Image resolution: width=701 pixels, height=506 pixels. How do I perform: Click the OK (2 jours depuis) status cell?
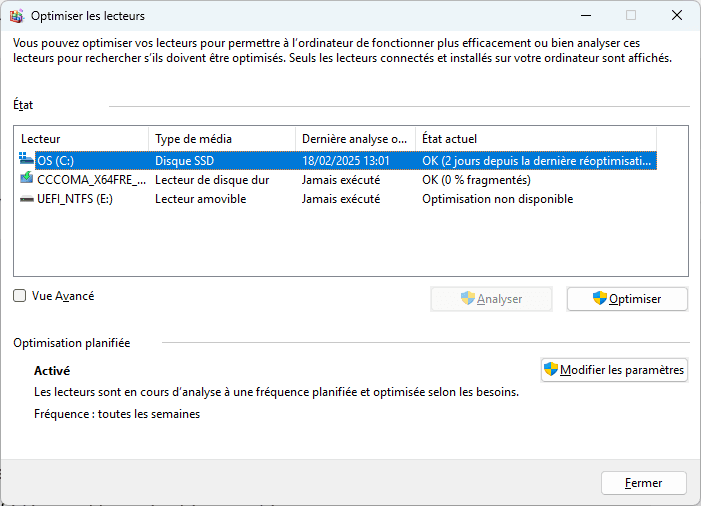(x=536, y=161)
